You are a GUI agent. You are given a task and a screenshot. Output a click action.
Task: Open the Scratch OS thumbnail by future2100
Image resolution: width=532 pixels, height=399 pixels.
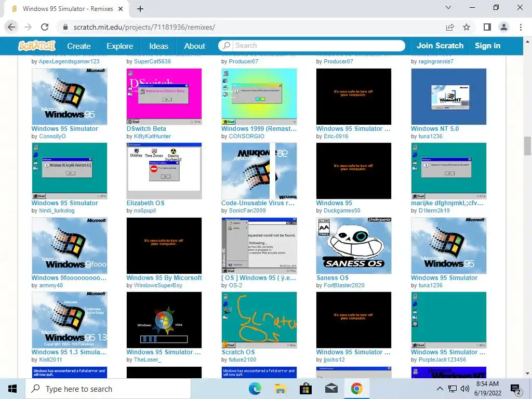[x=259, y=320]
